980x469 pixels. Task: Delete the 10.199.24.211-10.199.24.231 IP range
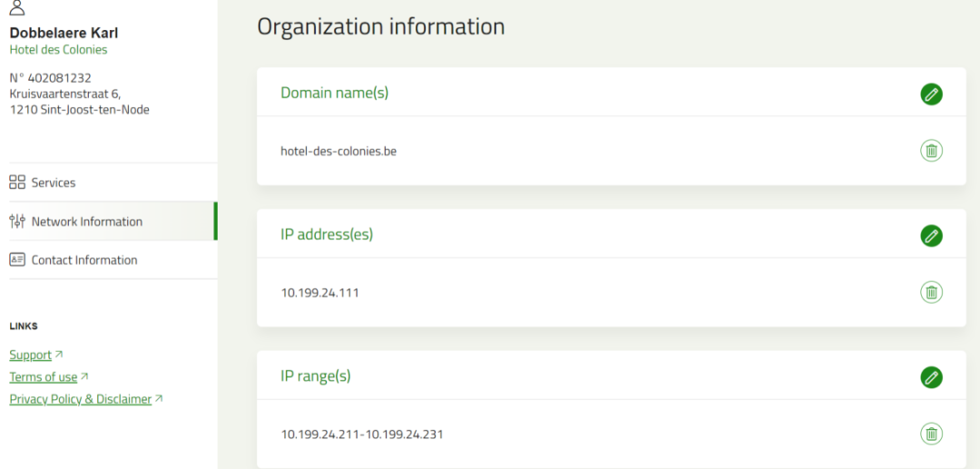click(x=931, y=434)
